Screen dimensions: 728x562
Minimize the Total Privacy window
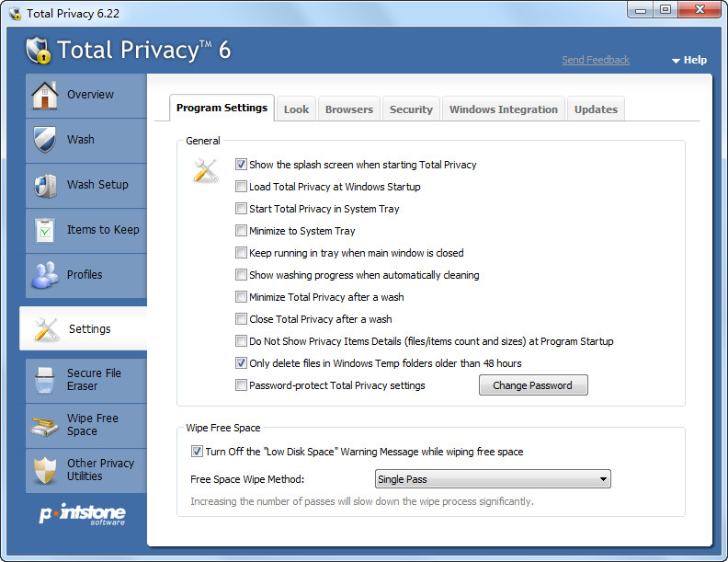641,10
